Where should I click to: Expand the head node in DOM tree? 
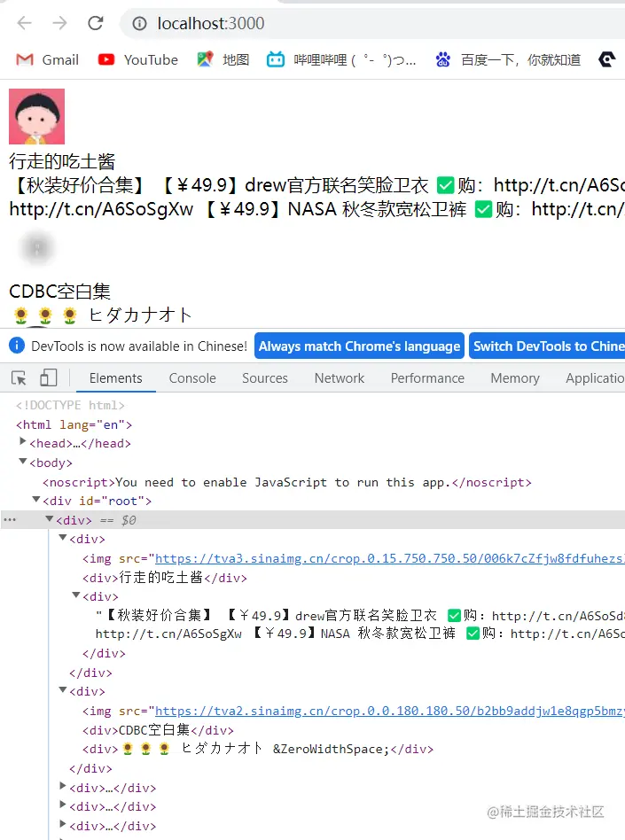pyautogui.click(x=22, y=441)
